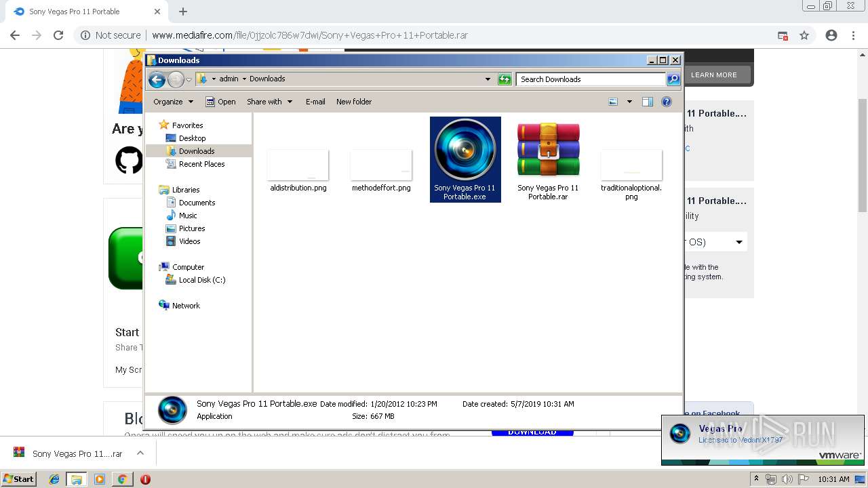This screenshot has width=868, height=488.
Task: Click the address bar refresh button
Action: [505, 79]
